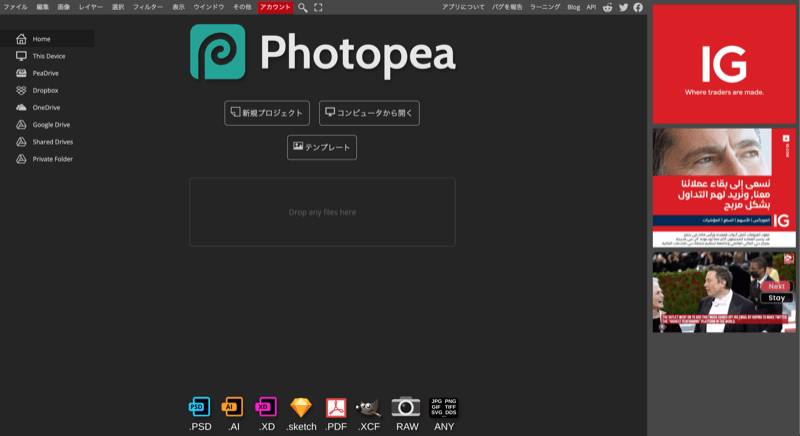
Task: Open the Facebook icon link
Action: point(638,7)
